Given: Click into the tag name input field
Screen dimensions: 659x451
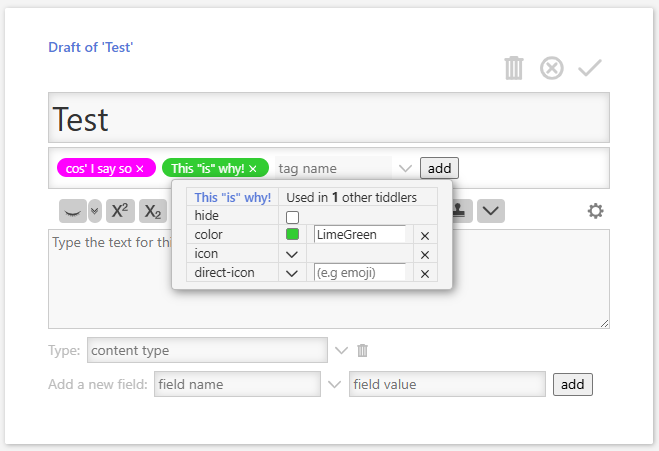Looking at the screenshot, I should pyautogui.click(x=333, y=169).
